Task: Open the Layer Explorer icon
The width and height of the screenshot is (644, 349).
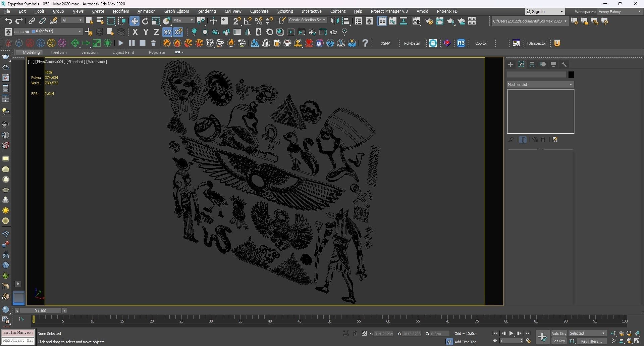Action: (x=369, y=21)
